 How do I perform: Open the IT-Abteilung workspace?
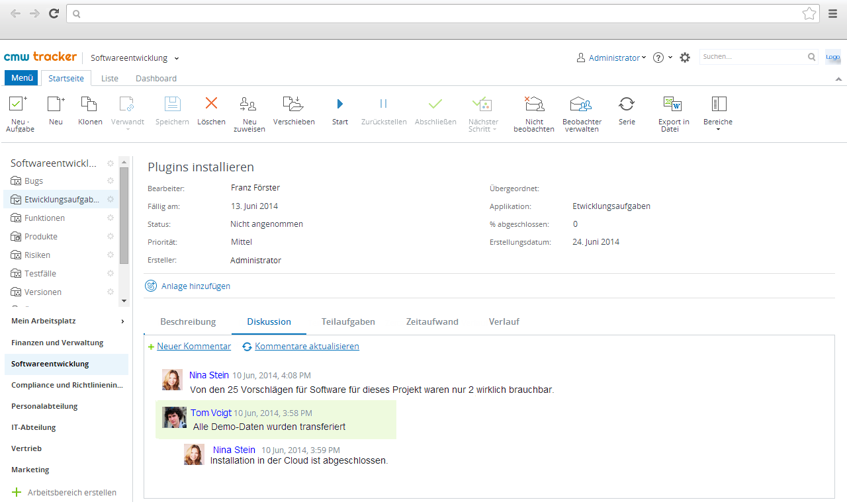pyautogui.click(x=34, y=427)
